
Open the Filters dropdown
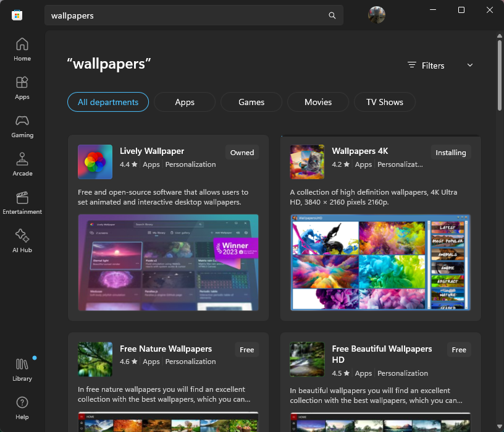click(x=426, y=65)
